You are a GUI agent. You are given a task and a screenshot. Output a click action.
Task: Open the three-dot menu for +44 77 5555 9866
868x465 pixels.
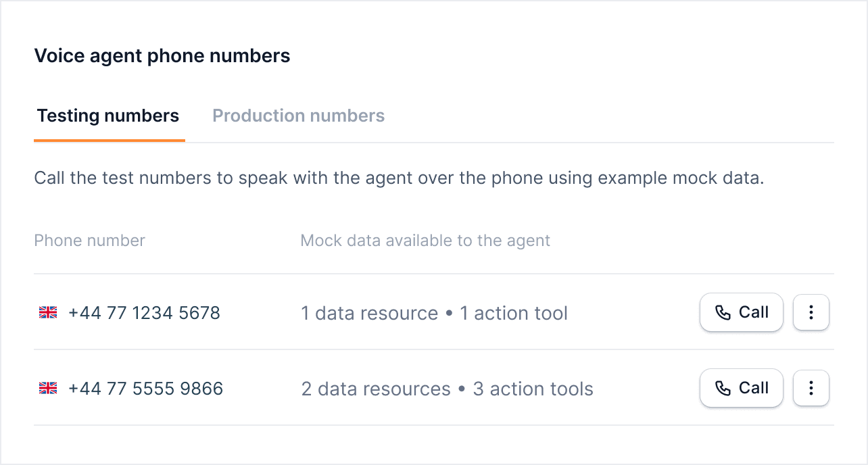tap(811, 388)
